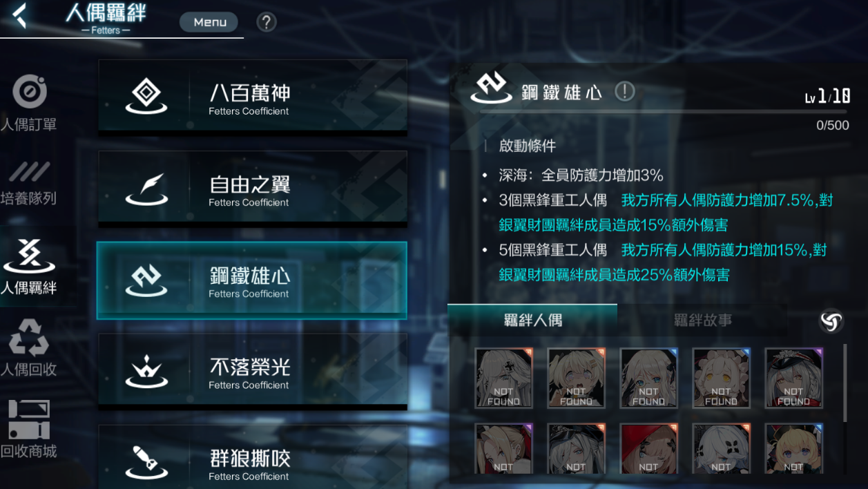The height and width of the screenshot is (489, 868).
Task: Select the 自由之翼 fetters entry
Action: pyautogui.click(x=253, y=187)
